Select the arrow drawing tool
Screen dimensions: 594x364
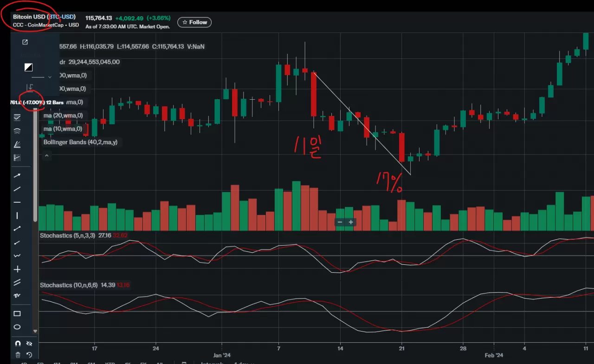[x=17, y=175]
